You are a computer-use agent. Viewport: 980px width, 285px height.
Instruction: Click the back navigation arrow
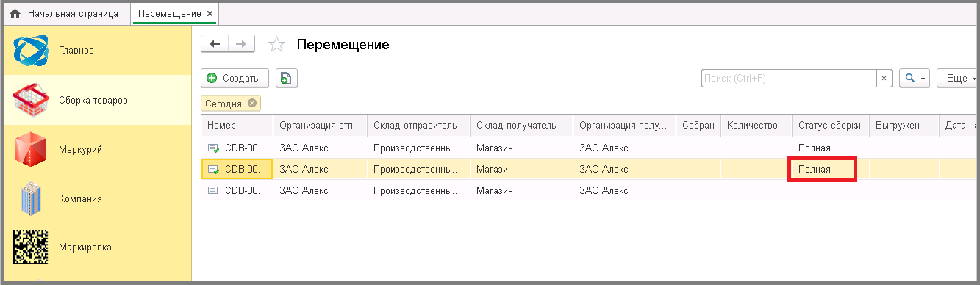pos(215,44)
